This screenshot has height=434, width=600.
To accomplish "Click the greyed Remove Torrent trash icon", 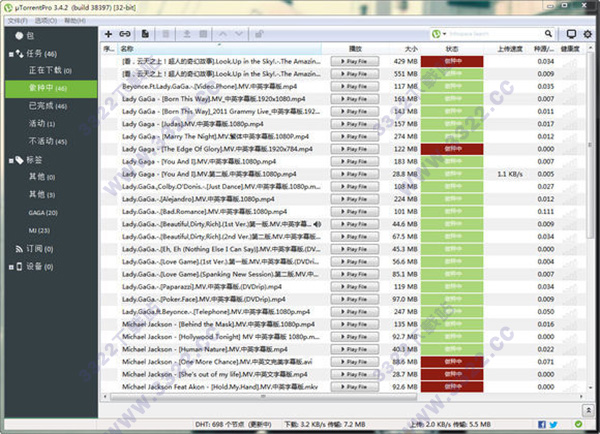I will click(166, 34).
